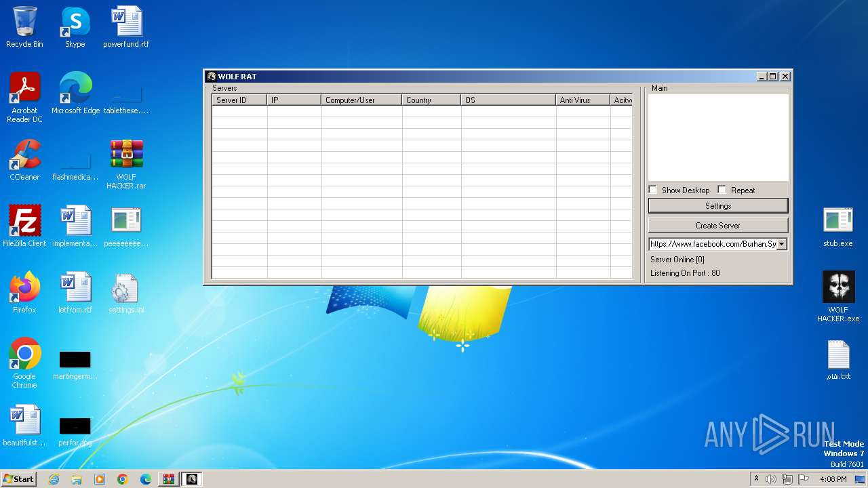
Task: Select the tablethese file on desktop
Action: [126, 99]
